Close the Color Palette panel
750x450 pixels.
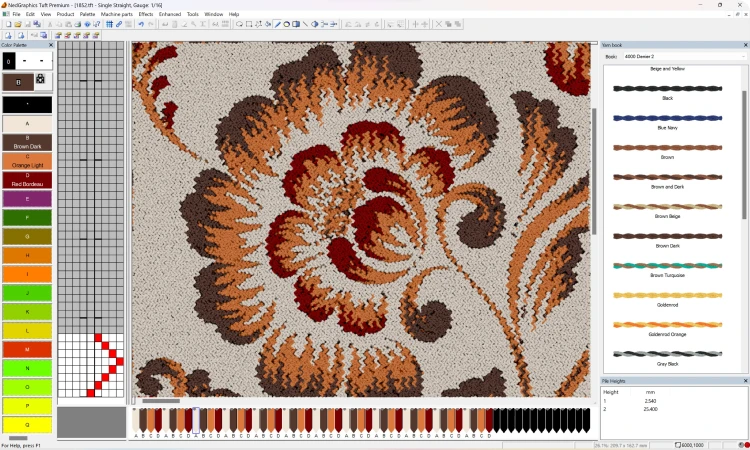[x=50, y=45]
